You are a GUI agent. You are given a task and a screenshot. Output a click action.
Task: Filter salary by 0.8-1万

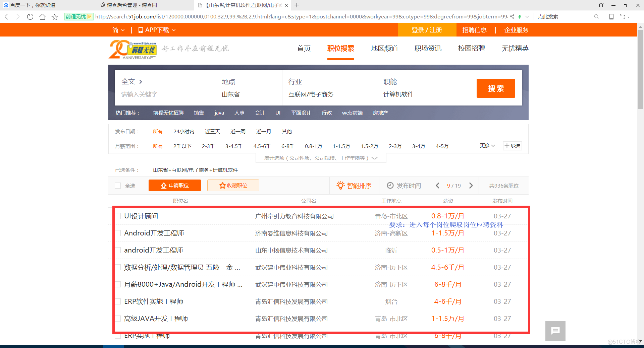[313, 146]
